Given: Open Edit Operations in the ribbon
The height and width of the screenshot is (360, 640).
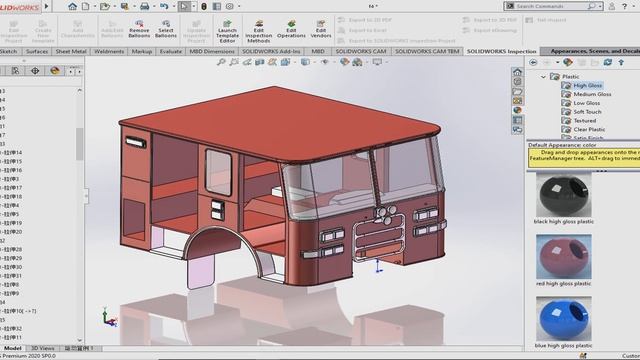Looking at the screenshot, I should [291, 29].
